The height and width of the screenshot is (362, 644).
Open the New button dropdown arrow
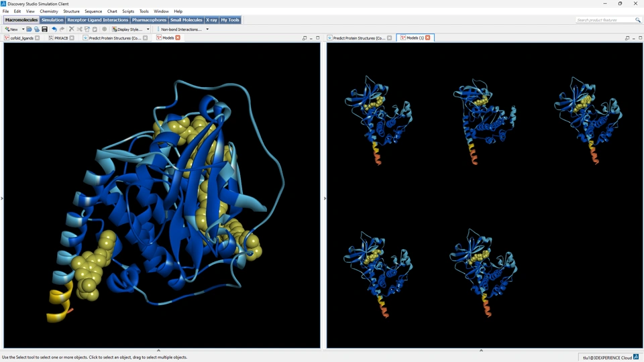[x=23, y=29]
